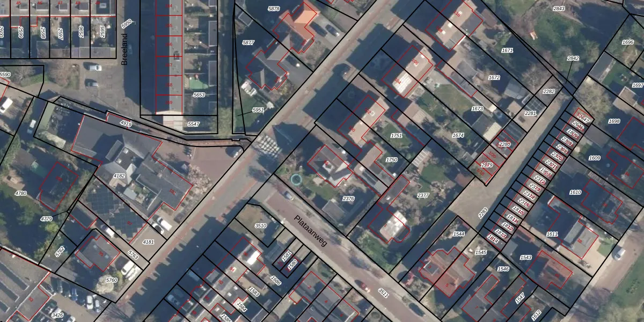This screenshot has height=322, width=644.
Task: Click the Plataanweg street label
Action: (x=310, y=231)
